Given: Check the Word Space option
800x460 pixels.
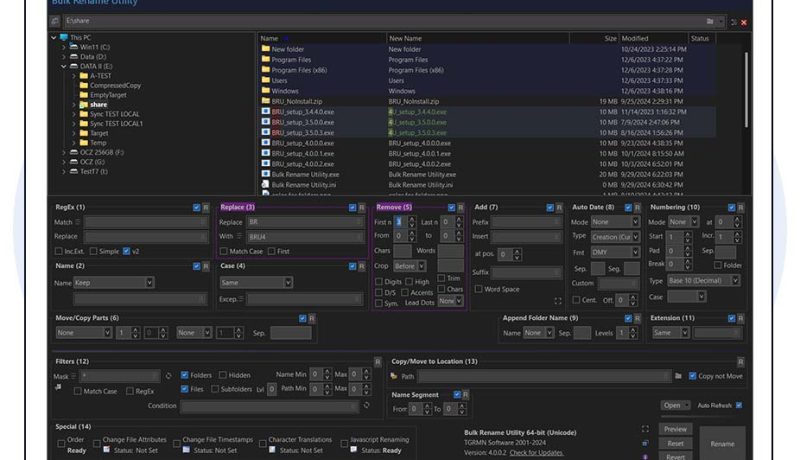Looking at the screenshot, I should coord(479,289).
